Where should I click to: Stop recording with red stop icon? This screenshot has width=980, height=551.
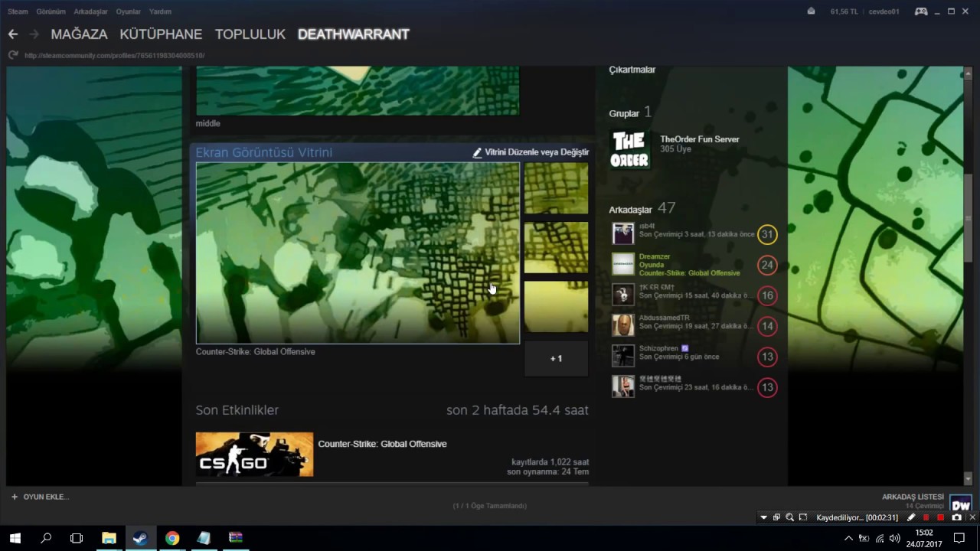941,517
